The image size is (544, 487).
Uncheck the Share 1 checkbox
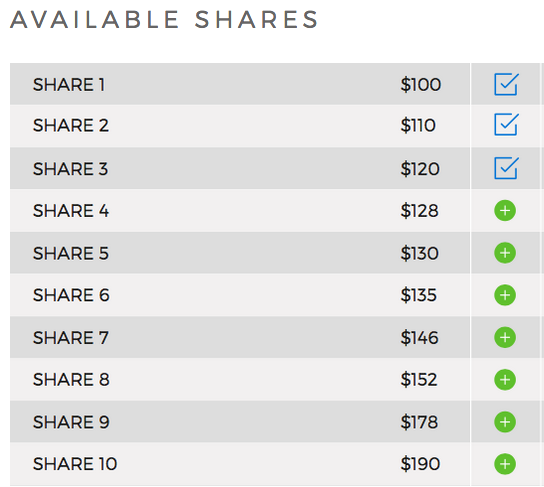506,84
